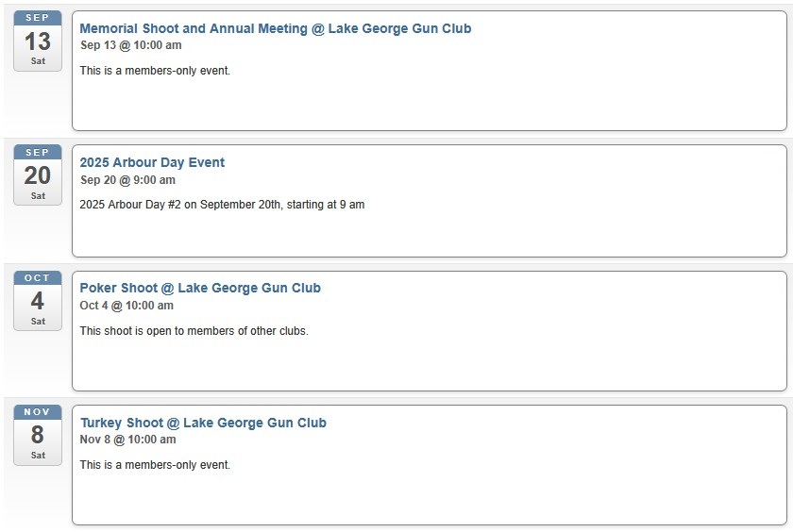793x532 pixels.
Task: Open the Sep 20 calendar date badge
Action: [x=38, y=175]
